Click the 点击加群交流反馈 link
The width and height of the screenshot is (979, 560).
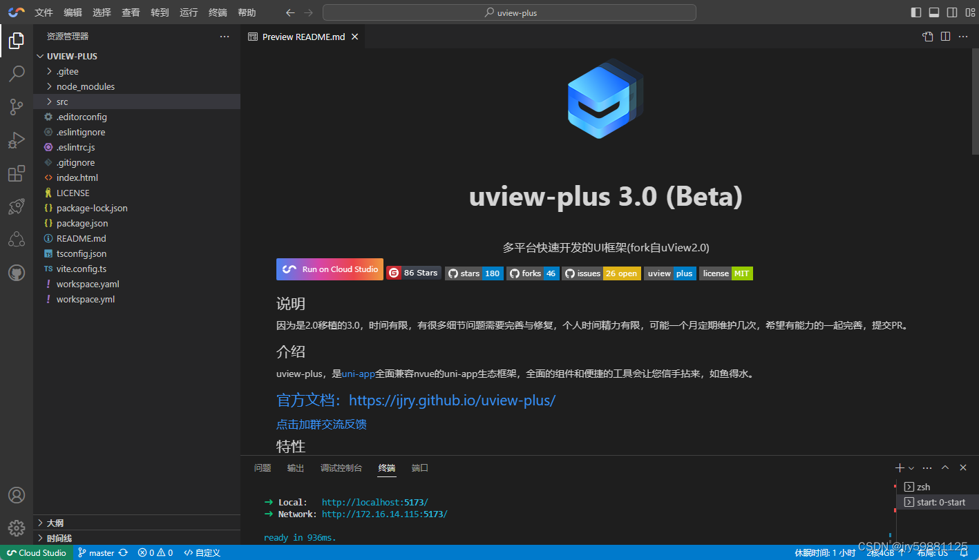click(x=321, y=424)
